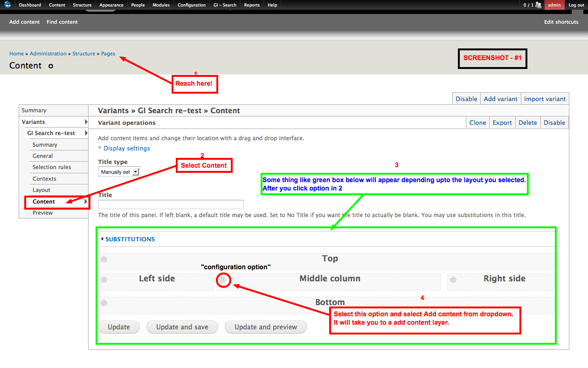Open Content in the admin menu
Viewport: 588px width, 368px height.
[57, 5]
